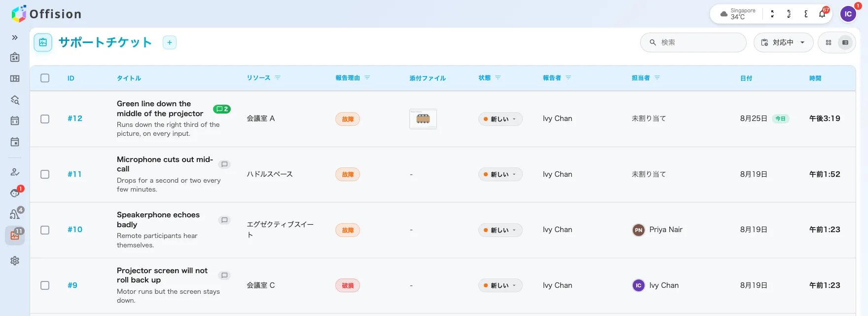Open the floor-plan grid sidebar icon
This screenshot has height=316, width=868.
point(15,79)
